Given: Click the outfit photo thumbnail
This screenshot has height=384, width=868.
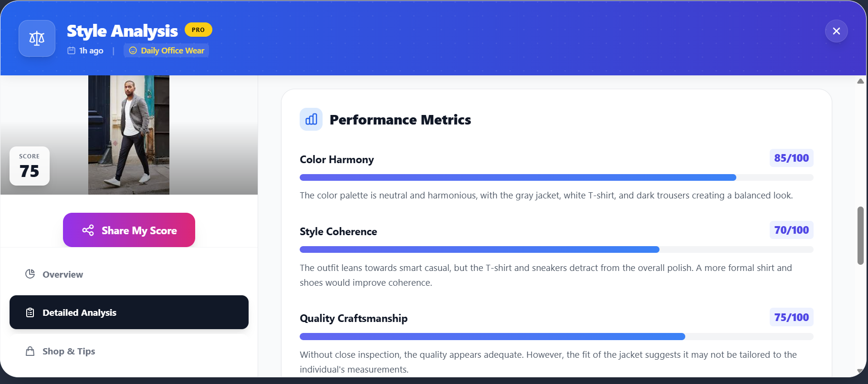Looking at the screenshot, I should pyautogui.click(x=129, y=135).
